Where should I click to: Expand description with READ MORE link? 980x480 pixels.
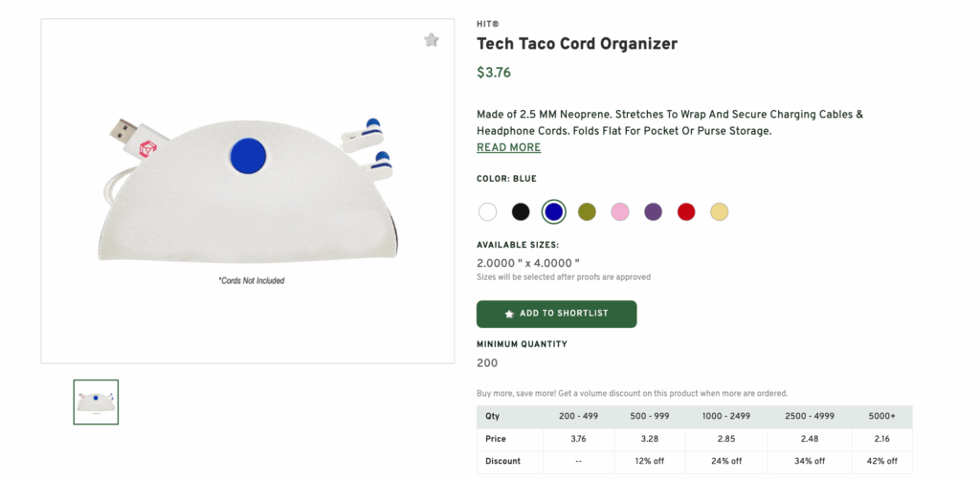508,147
